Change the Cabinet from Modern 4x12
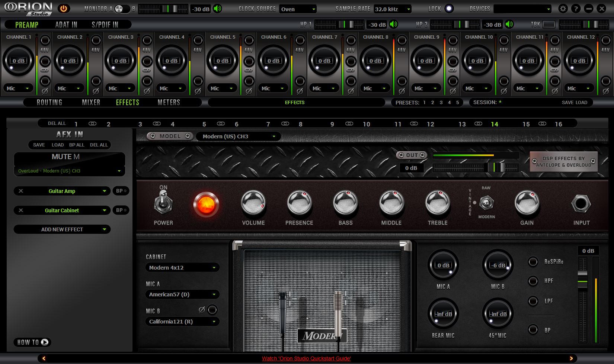This screenshot has width=614, height=364. pos(182,267)
